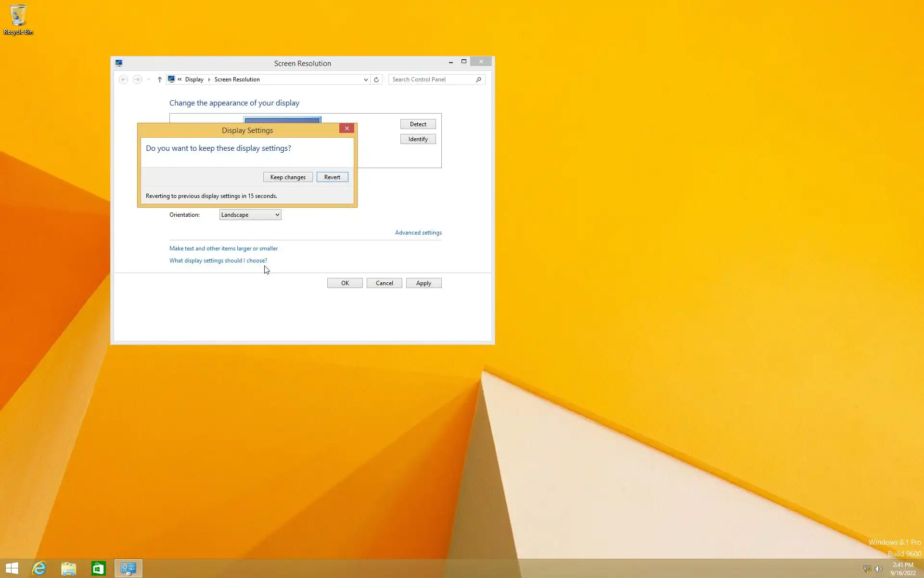Click the volume speaker tray icon
This screenshot has width=924, height=578.
point(879,569)
